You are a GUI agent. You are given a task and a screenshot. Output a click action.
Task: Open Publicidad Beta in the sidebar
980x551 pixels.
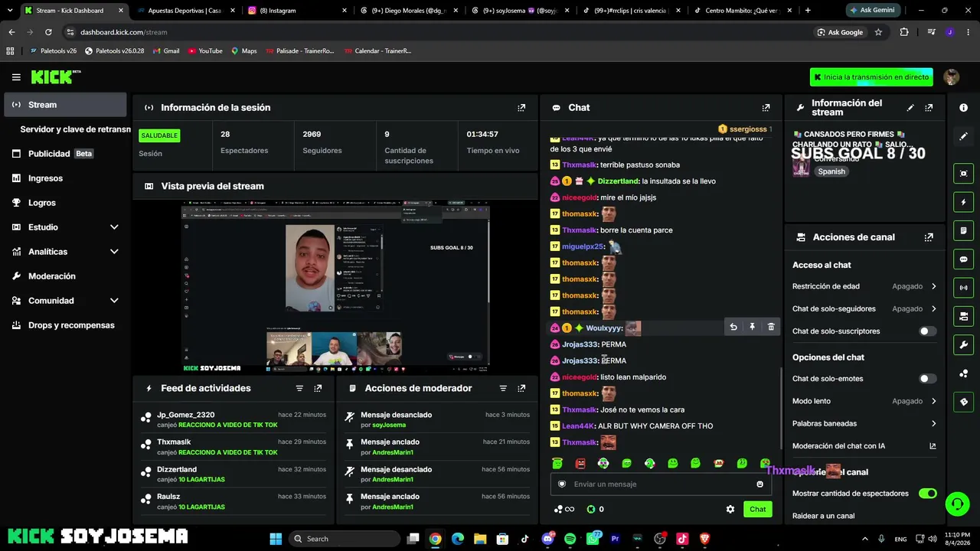[65, 154]
